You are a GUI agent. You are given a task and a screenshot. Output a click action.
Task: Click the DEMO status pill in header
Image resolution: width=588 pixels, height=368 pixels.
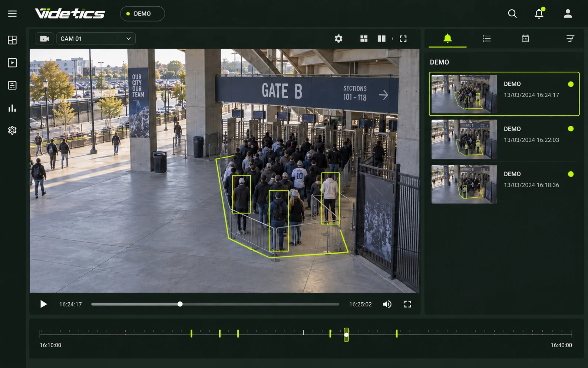click(142, 14)
